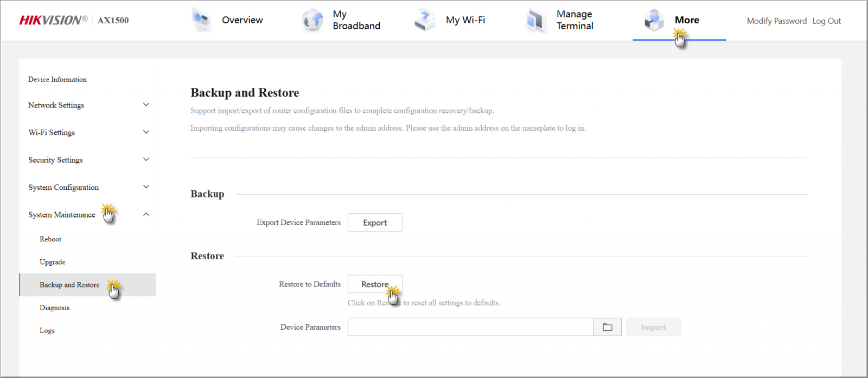Image resolution: width=868 pixels, height=378 pixels.
Task: Click the Device Parameters file input field
Action: click(470, 327)
